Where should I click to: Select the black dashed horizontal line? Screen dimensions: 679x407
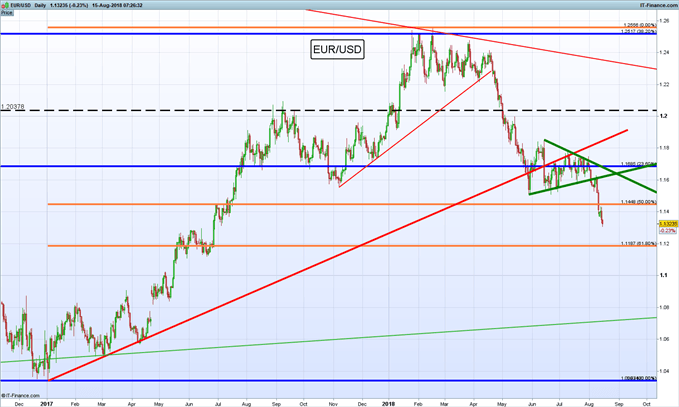(x=328, y=110)
